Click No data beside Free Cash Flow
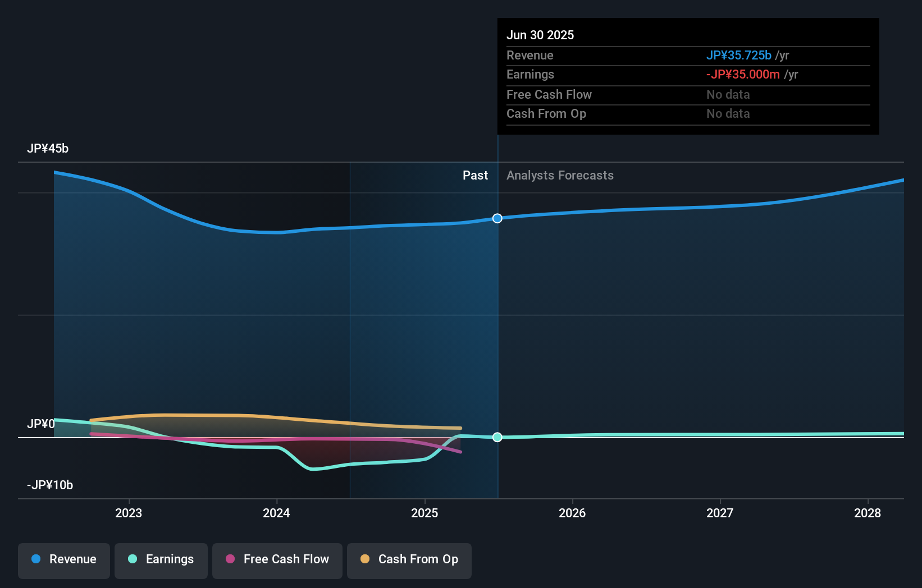Viewport: 922px width, 588px height. 728,95
